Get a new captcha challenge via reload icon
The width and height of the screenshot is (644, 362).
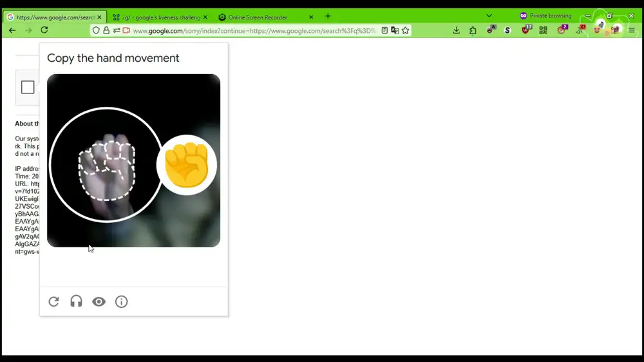(x=54, y=301)
